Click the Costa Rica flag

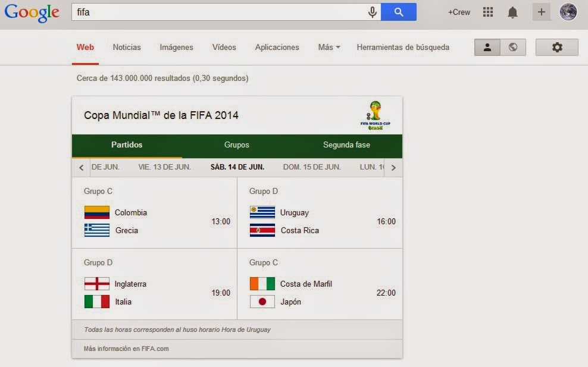pyautogui.click(x=262, y=230)
